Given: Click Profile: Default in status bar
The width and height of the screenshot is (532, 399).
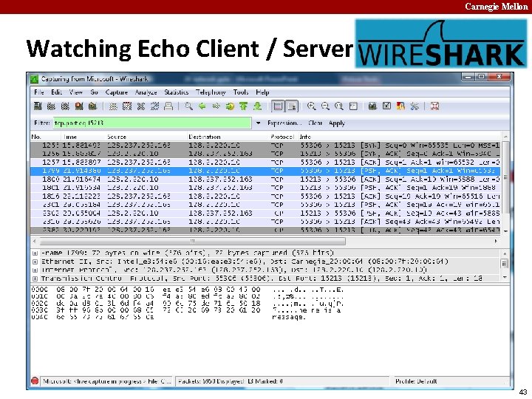Looking at the screenshot, I should coord(415,381).
